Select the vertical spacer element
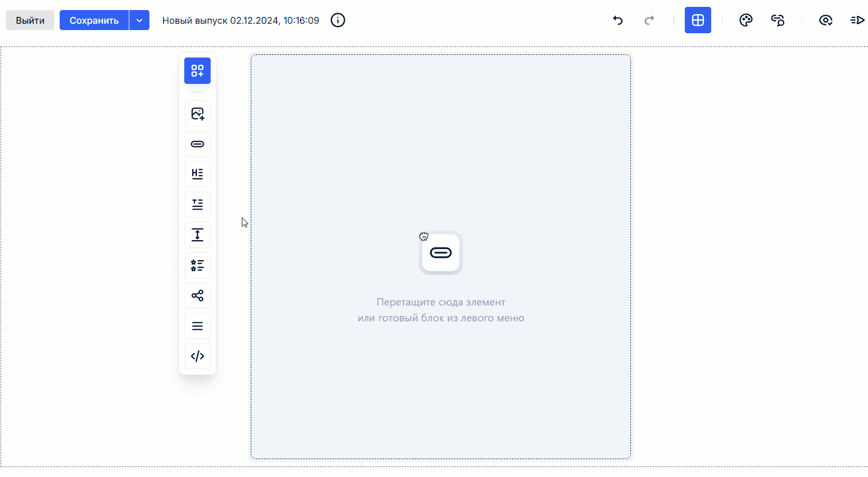 [197, 235]
